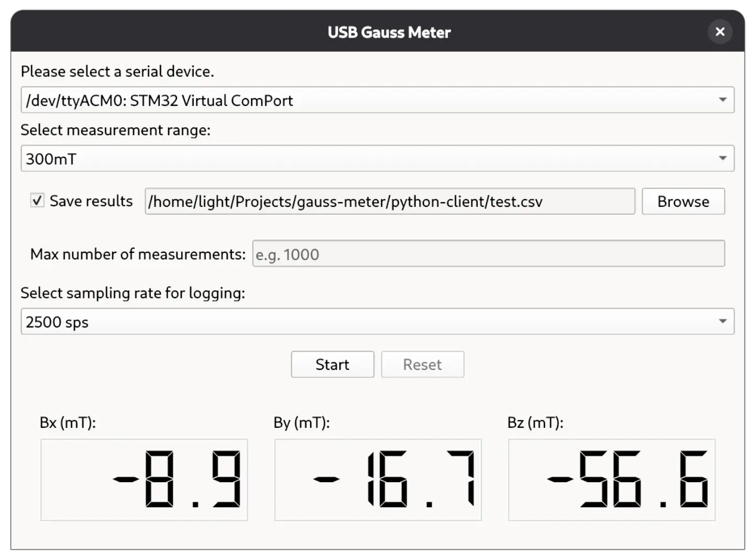Click the greyed-out Reset button
The width and height of the screenshot is (756, 560).
(x=422, y=365)
